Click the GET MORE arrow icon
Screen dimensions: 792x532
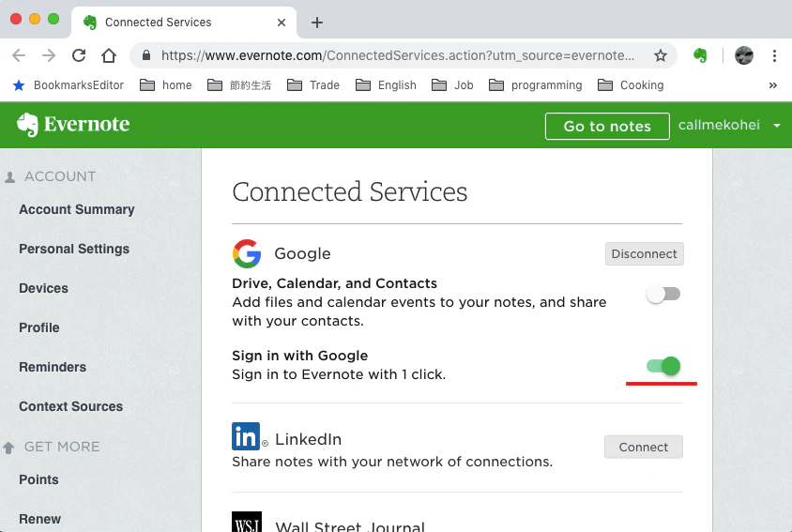pyautogui.click(x=8, y=448)
